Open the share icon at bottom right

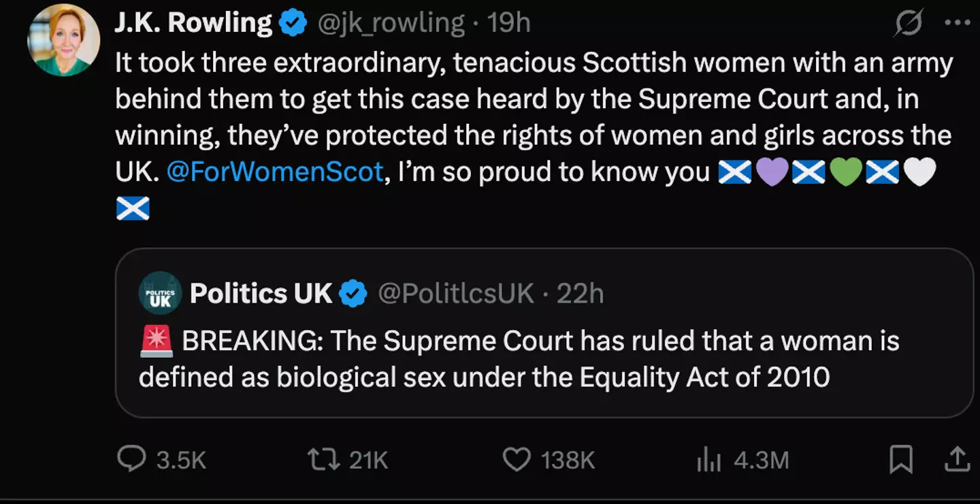coord(957,460)
